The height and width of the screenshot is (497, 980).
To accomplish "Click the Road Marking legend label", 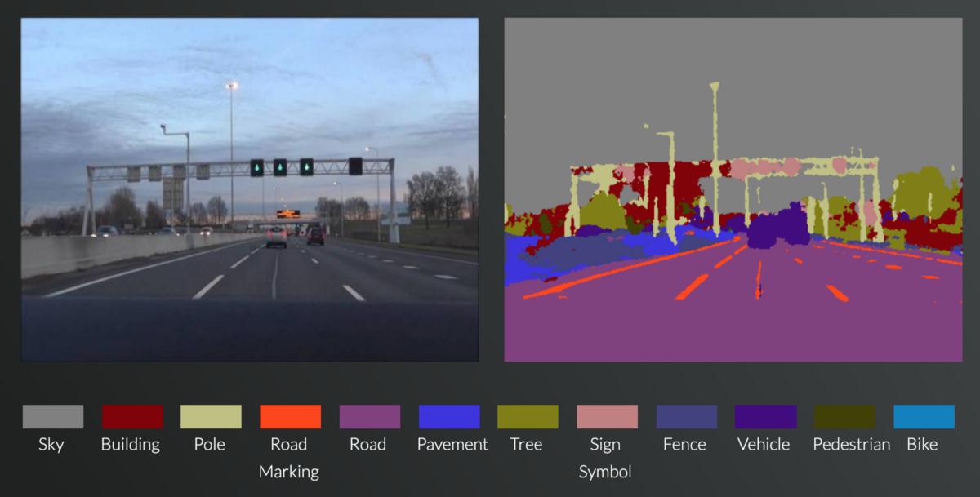I will 289,458.
